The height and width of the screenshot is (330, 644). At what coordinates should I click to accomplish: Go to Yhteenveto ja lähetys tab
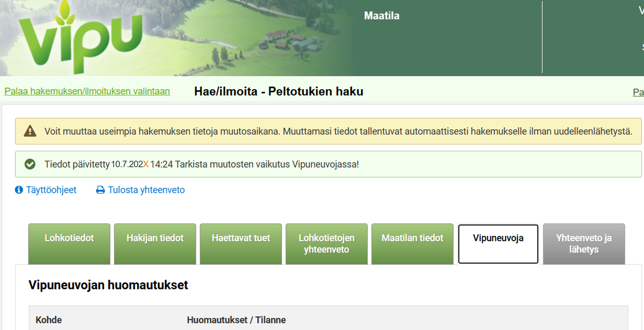[584, 243]
